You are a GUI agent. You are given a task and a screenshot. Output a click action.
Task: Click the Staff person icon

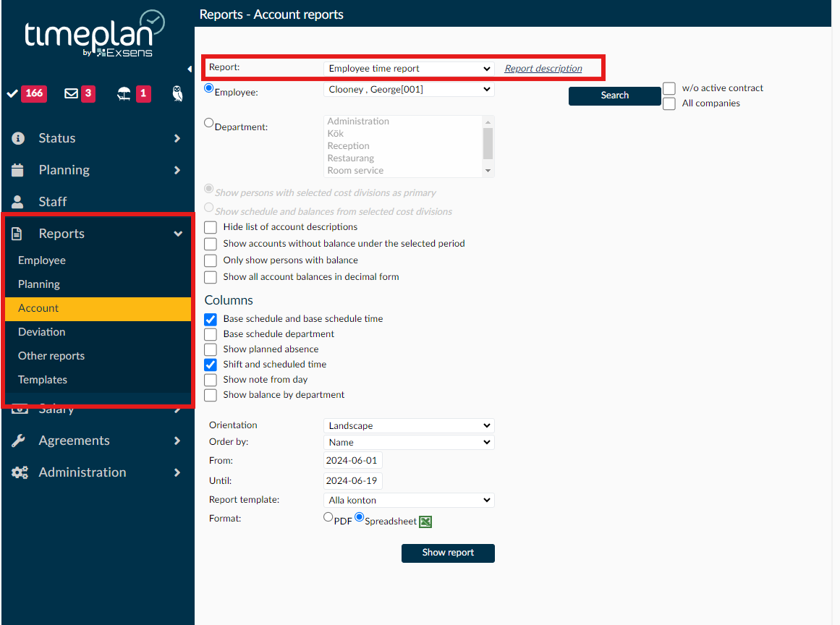coord(18,201)
